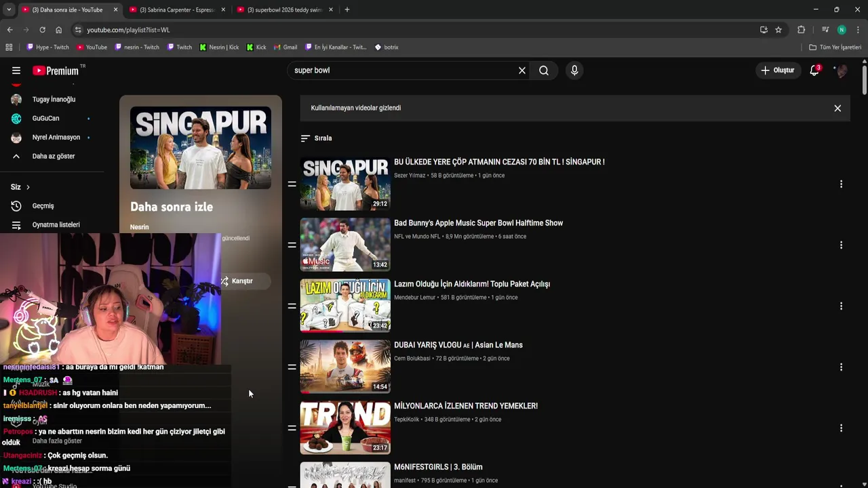Click the Karıştır shuffle button

(242, 281)
